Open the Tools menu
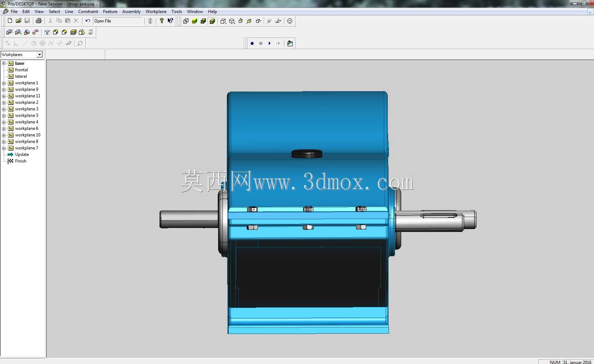The height and width of the screenshot is (364, 594). pyautogui.click(x=177, y=12)
